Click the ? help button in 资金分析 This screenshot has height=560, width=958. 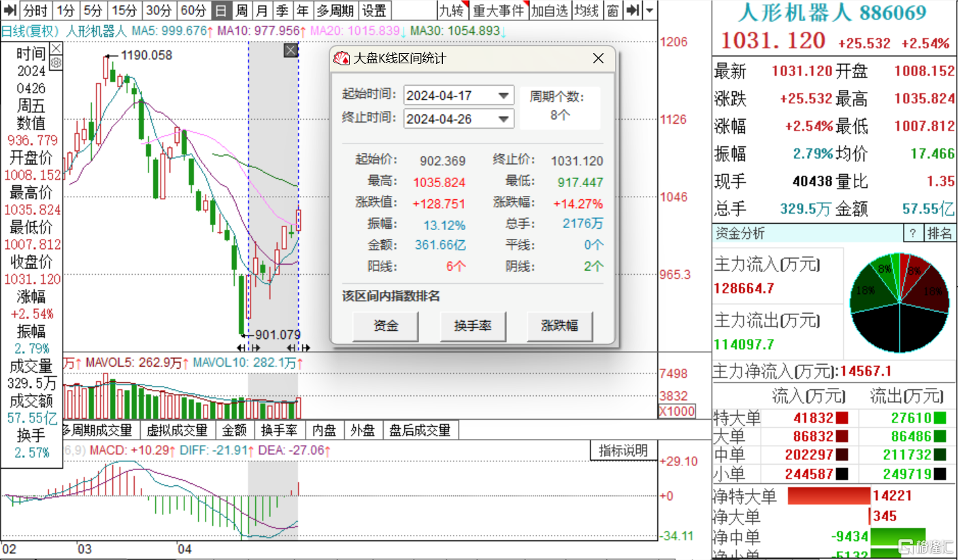[912, 233]
